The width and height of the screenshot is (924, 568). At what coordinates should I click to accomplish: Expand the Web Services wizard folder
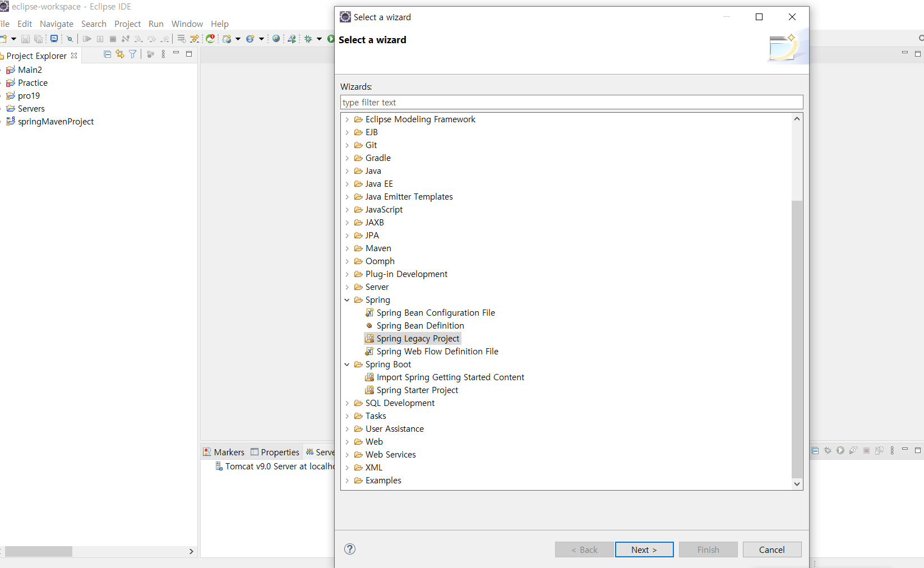(x=347, y=455)
